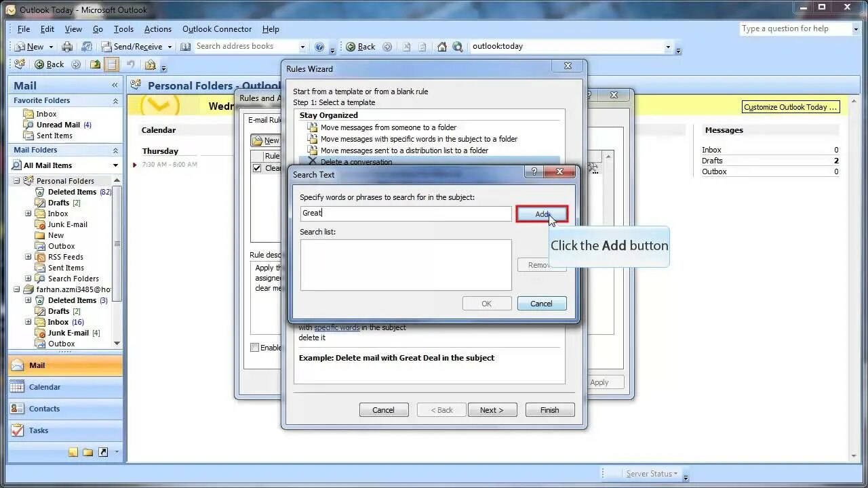Select the RSS Feeds folder
Viewport: 868px width, 488px height.
pyautogui.click(x=59, y=257)
